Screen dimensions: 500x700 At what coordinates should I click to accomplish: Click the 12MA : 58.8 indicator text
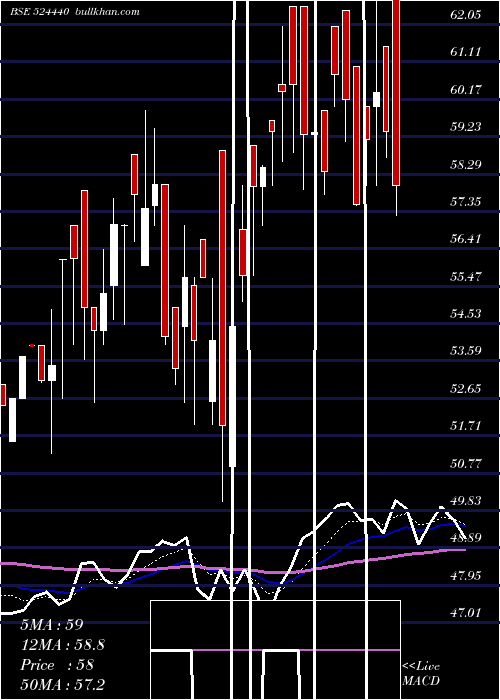pos(62,645)
